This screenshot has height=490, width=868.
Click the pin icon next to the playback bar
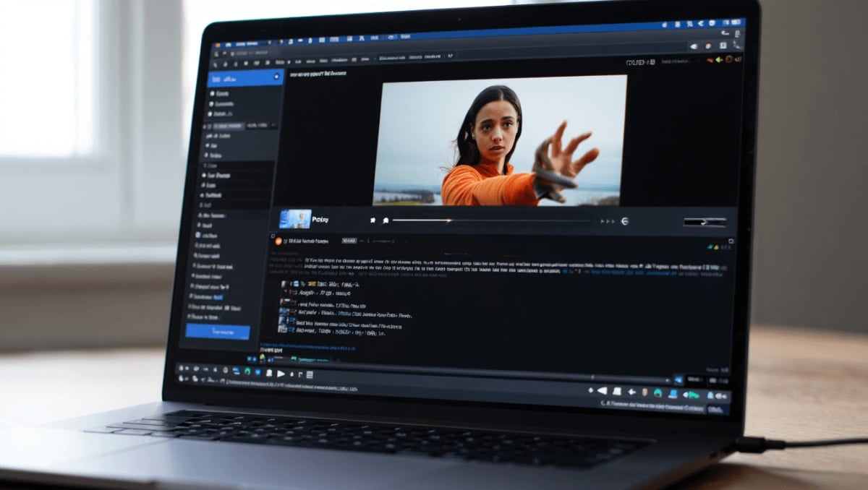(x=372, y=219)
